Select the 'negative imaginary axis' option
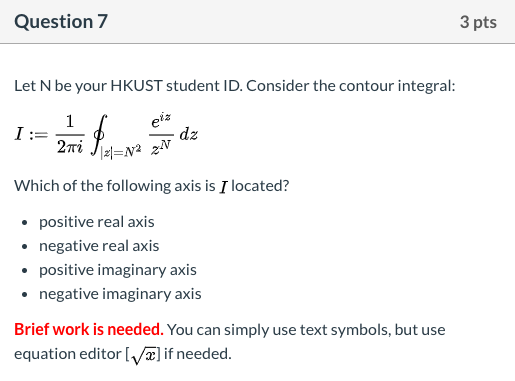The width and height of the screenshot is (515, 381). (x=120, y=294)
